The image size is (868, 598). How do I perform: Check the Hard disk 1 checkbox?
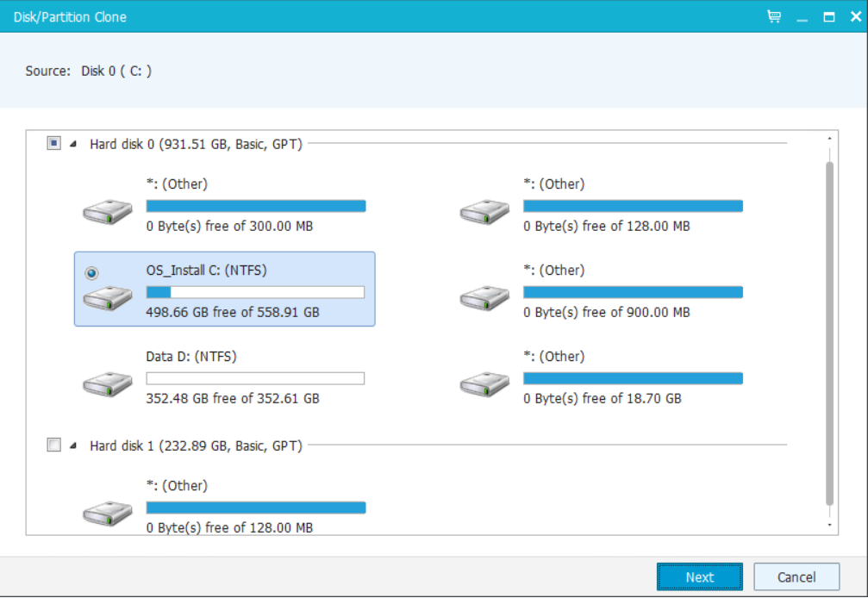pyautogui.click(x=53, y=445)
